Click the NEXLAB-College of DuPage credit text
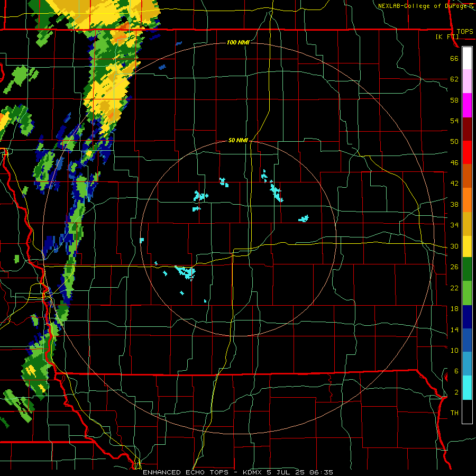Screen dimensions: 476x476 pos(422,6)
